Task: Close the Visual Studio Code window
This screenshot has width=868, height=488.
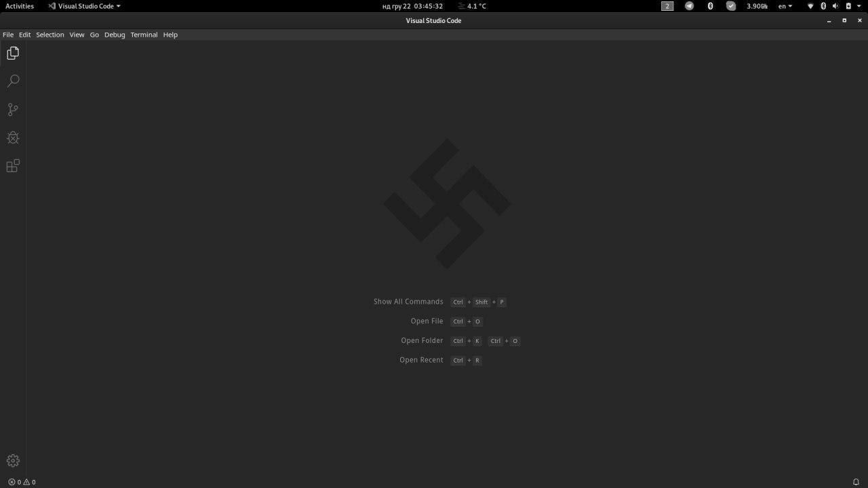Action: pyautogui.click(x=859, y=20)
